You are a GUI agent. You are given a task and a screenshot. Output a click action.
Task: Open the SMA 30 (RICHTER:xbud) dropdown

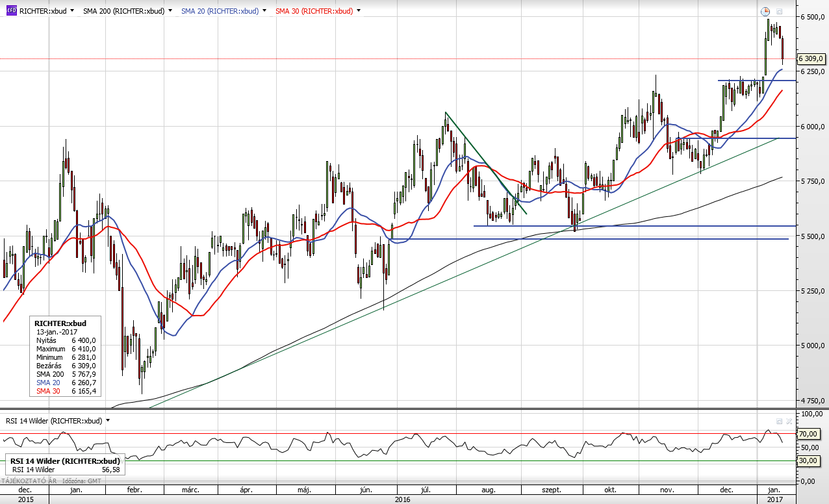pos(359,11)
